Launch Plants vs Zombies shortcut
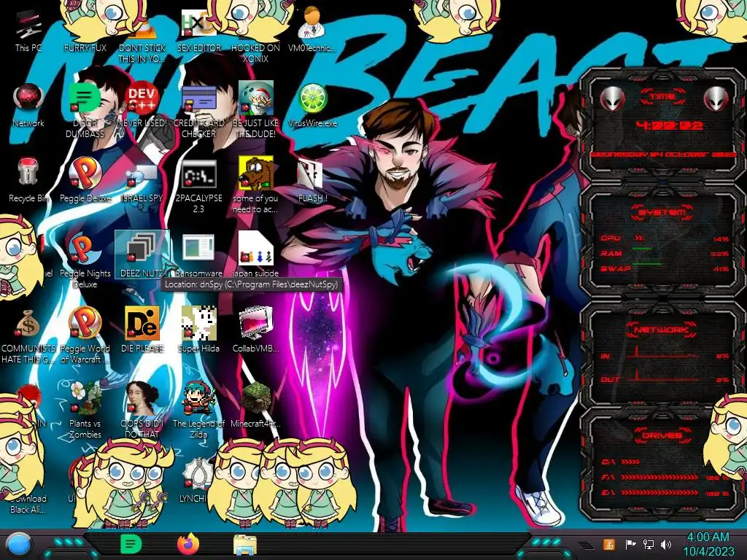Image resolution: width=747 pixels, height=560 pixels. pyautogui.click(x=85, y=411)
